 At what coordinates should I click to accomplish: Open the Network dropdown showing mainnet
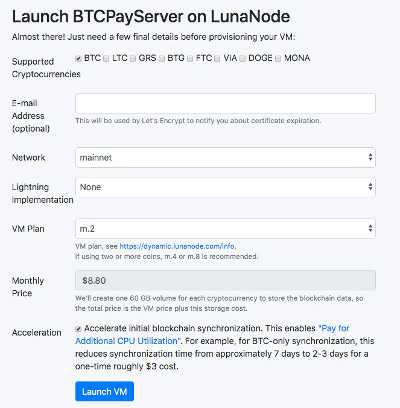[x=225, y=157]
